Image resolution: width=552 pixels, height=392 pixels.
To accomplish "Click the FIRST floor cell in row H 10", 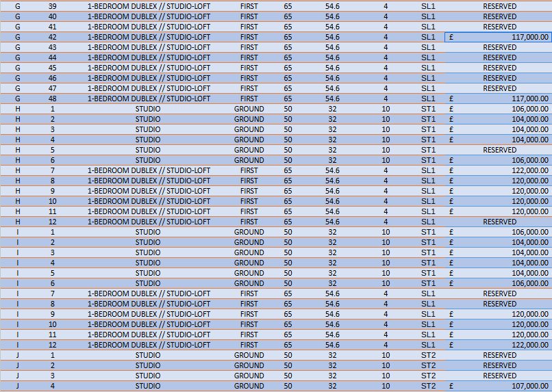I will 249,201.
